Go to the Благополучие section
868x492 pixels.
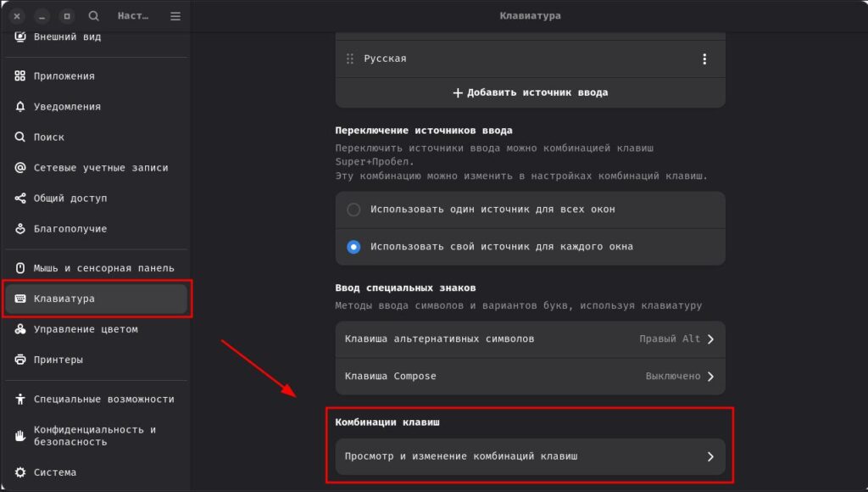point(97,228)
